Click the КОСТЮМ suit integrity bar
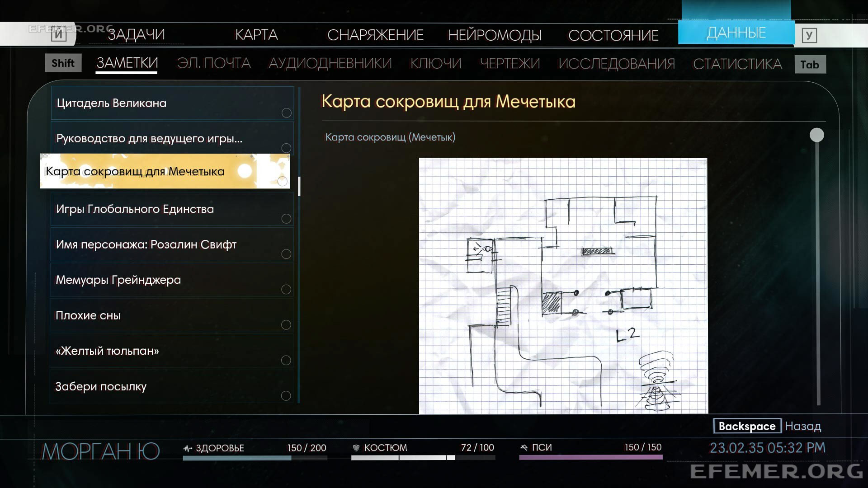The width and height of the screenshot is (868, 488). click(x=423, y=458)
